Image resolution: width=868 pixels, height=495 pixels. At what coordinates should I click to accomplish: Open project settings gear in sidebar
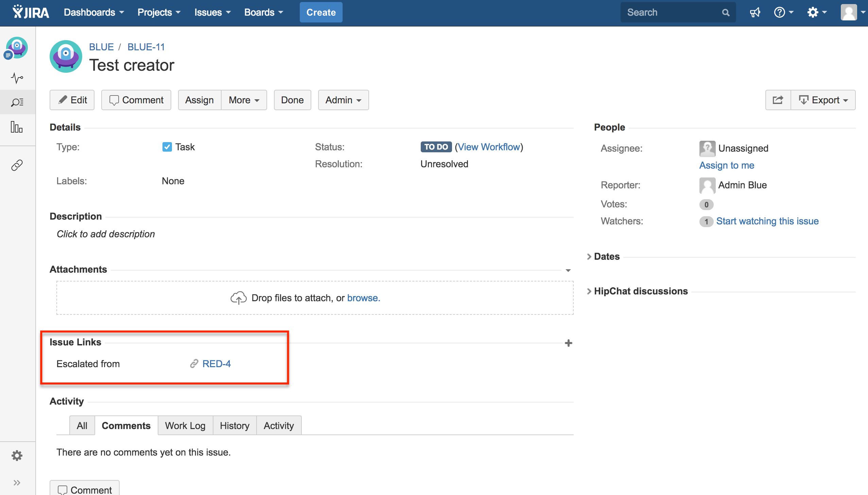pos(17,456)
